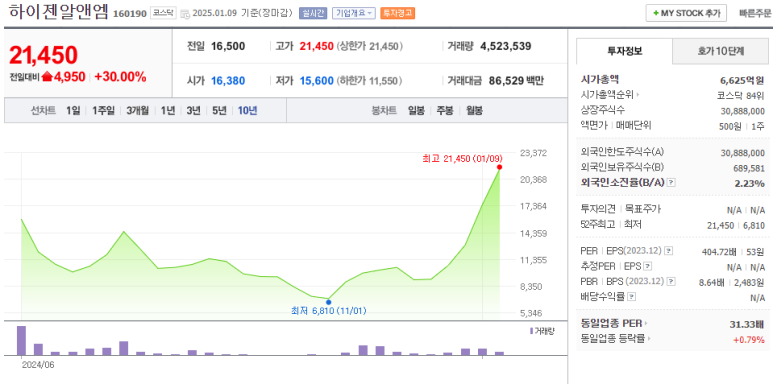Select the 1일 line chart period
The image size is (773, 384).
click(73, 110)
